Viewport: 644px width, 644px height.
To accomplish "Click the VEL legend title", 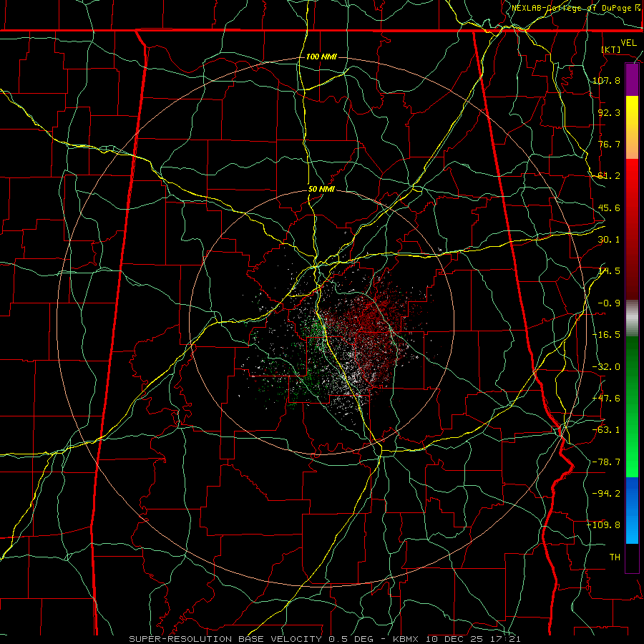I will (628, 43).
